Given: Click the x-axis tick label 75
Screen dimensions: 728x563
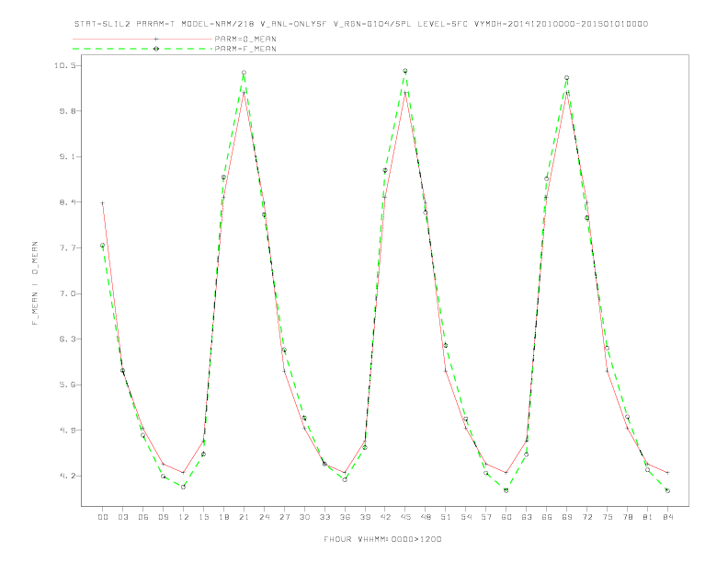Looking at the screenshot, I should point(607,517).
